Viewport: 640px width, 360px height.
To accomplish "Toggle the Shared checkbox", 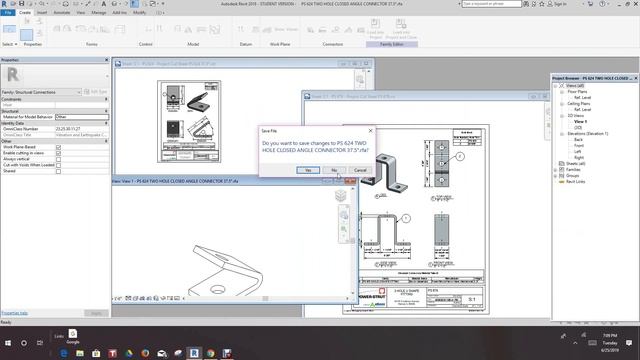I will point(58,171).
